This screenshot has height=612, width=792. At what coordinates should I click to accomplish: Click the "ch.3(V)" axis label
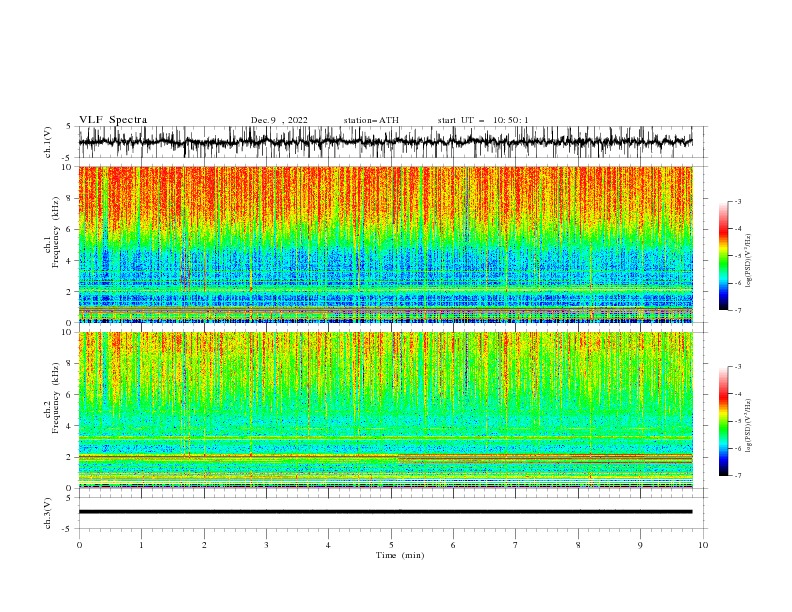tap(48, 513)
